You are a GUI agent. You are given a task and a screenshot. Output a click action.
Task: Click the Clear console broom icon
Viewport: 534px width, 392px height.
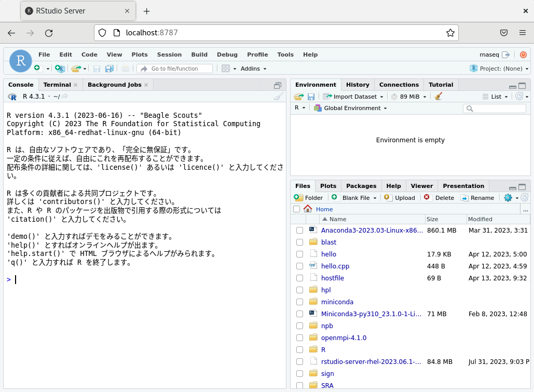coord(278,97)
